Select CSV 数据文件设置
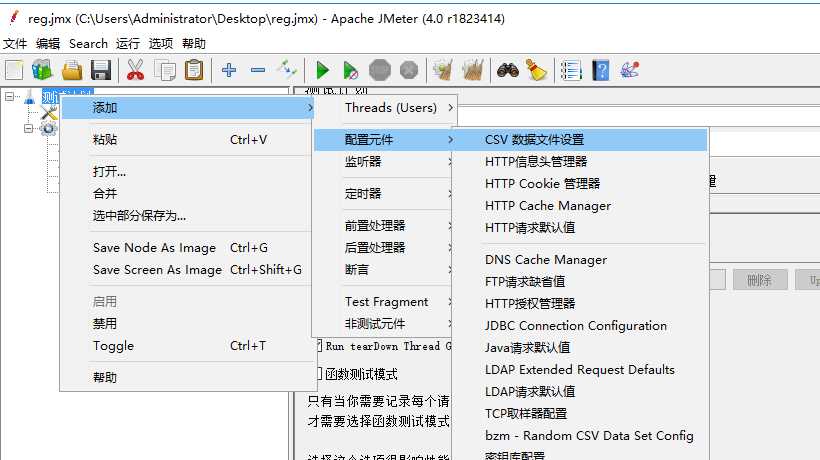Viewport: 820px width, 460px height. 580,140
